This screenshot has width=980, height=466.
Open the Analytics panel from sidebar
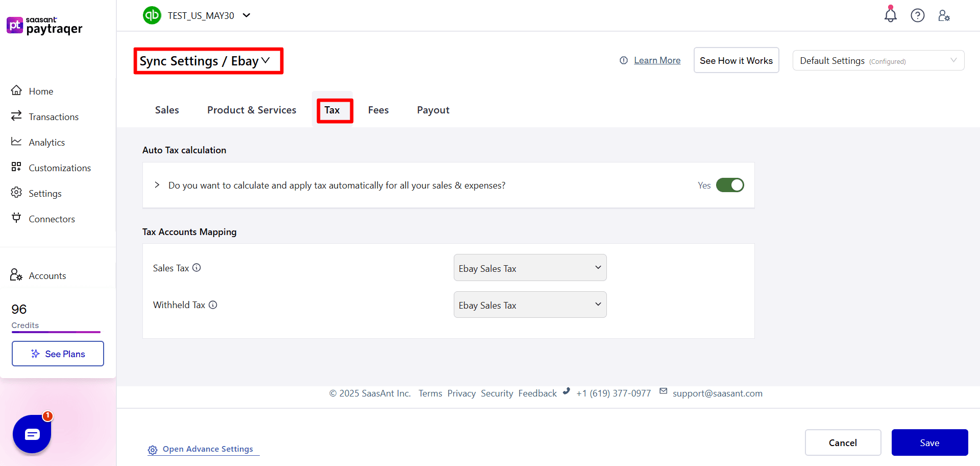coord(17,142)
